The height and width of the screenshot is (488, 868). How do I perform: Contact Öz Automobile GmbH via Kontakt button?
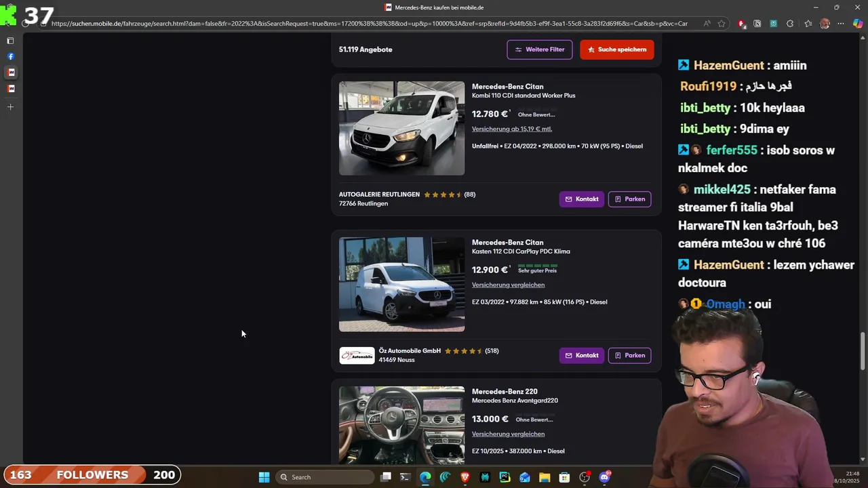coord(581,355)
